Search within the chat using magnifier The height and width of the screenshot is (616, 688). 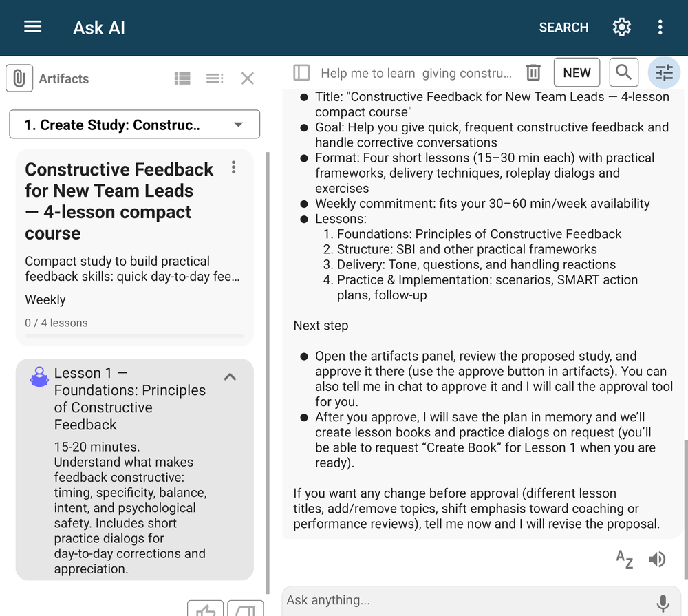623,72
